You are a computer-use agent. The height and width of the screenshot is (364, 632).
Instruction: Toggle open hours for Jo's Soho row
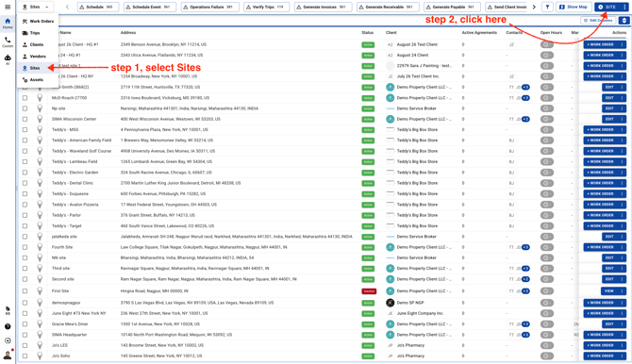click(547, 356)
